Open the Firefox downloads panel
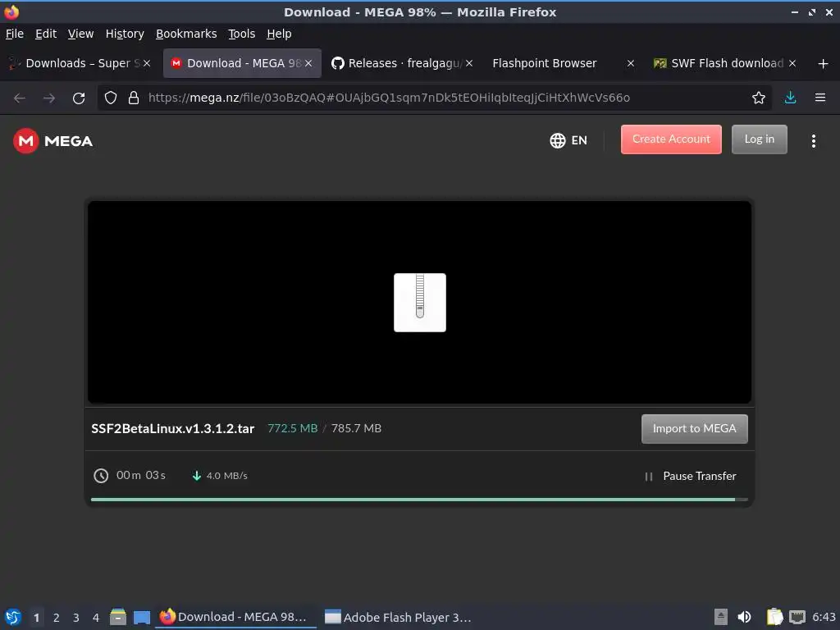The image size is (840, 630). [x=790, y=98]
